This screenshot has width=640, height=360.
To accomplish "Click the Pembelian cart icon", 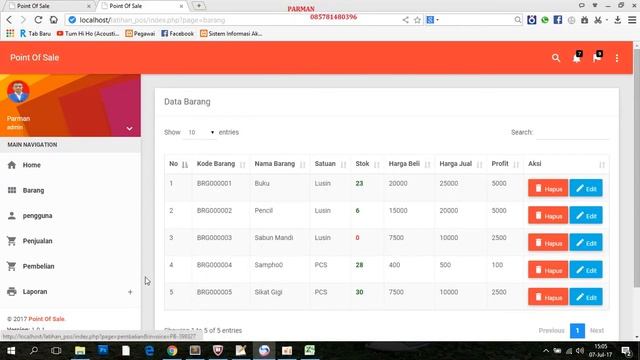I will 12,266.
